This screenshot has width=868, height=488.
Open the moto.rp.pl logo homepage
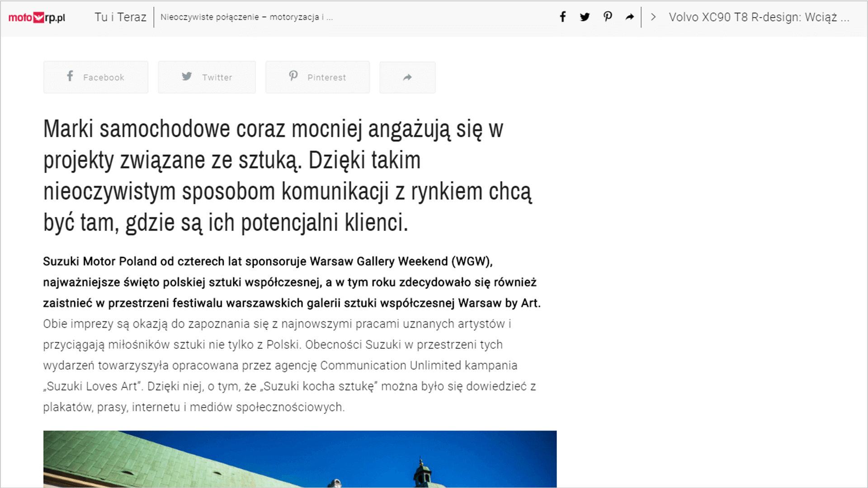pyautogui.click(x=37, y=18)
